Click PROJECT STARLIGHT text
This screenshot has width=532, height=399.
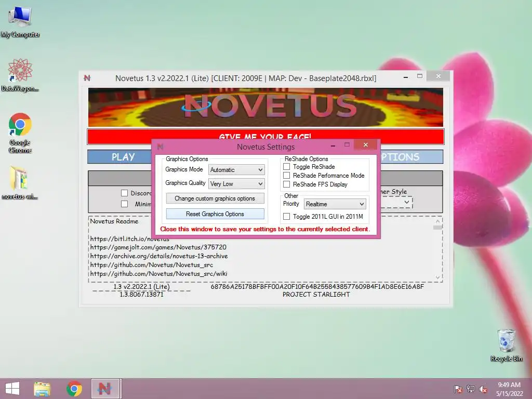pyautogui.click(x=316, y=295)
